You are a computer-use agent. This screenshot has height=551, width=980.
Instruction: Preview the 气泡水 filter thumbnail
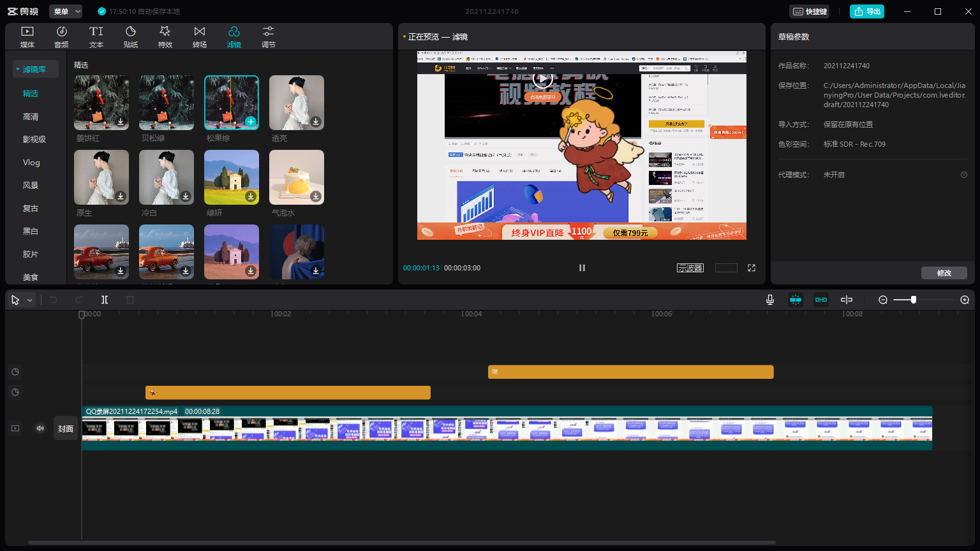tap(297, 177)
